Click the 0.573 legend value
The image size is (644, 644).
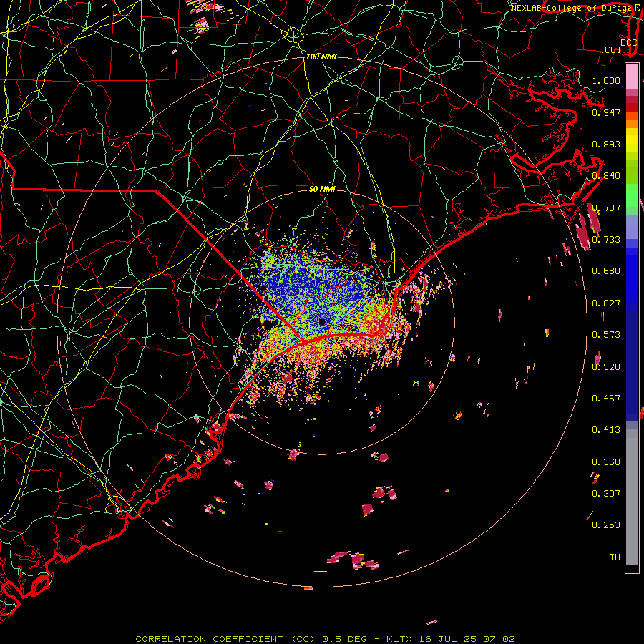606,335
